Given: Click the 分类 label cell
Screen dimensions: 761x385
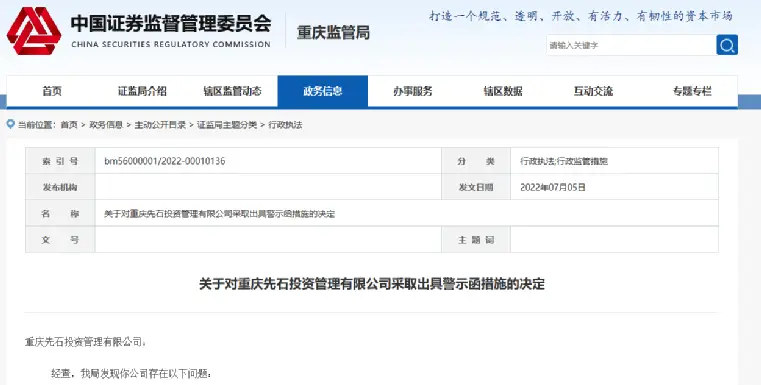Looking at the screenshot, I should tap(476, 161).
